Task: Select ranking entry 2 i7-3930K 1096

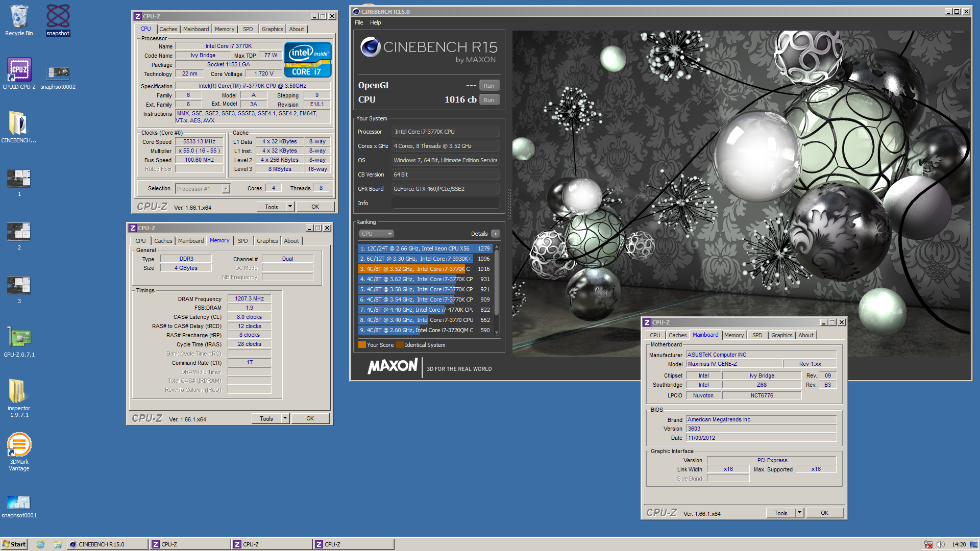Action: [x=425, y=259]
